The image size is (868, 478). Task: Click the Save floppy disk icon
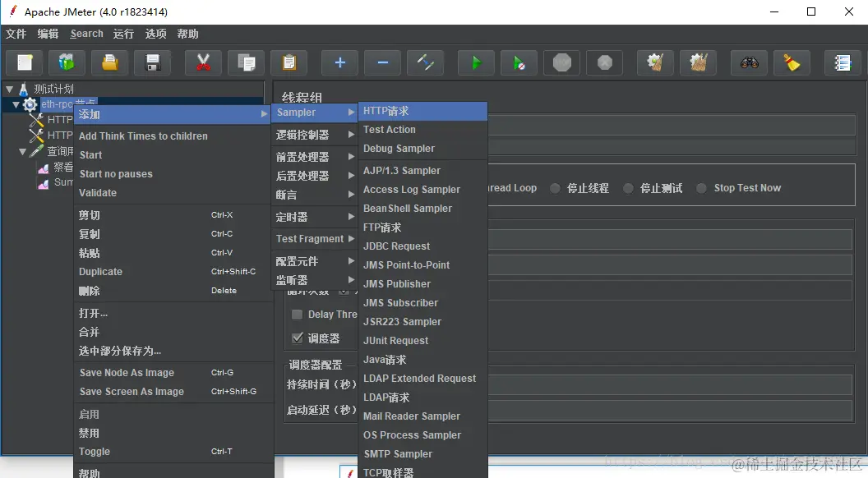(152, 62)
